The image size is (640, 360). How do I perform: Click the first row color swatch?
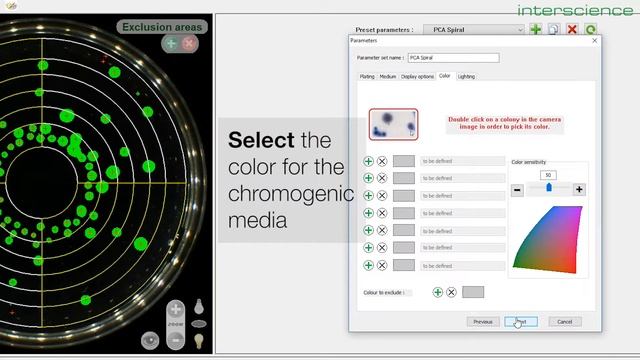click(404, 161)
